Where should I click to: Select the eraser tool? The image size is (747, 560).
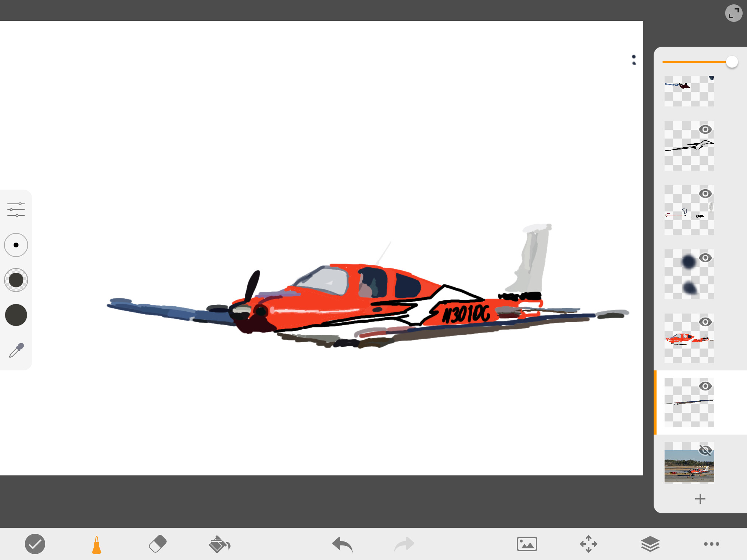(x=158, y=544)
